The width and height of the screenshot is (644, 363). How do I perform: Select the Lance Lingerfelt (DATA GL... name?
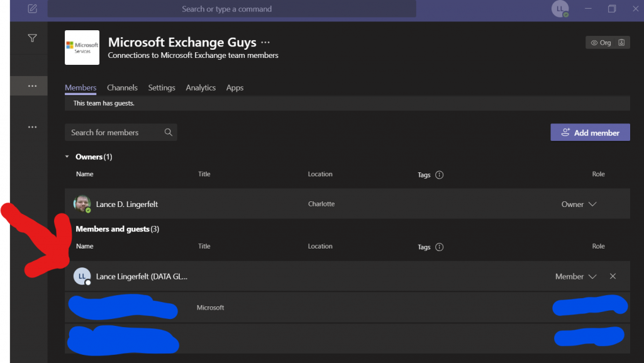click(x=142, y=276)
